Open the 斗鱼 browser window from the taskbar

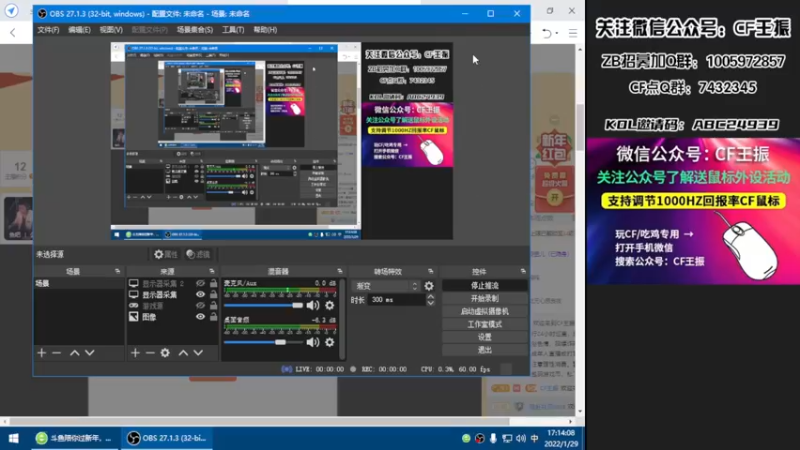[x=74, y=438]
